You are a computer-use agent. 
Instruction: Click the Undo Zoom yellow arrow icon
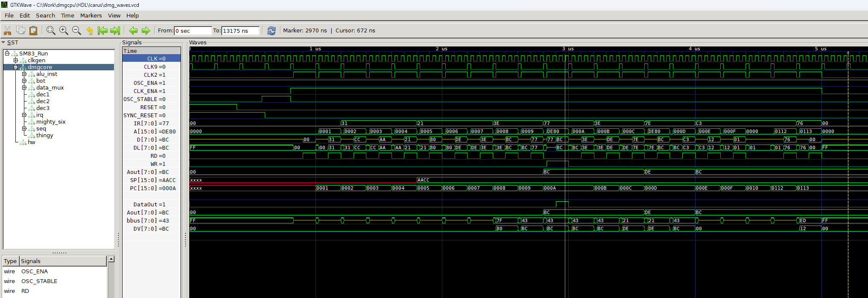(90, 30)
